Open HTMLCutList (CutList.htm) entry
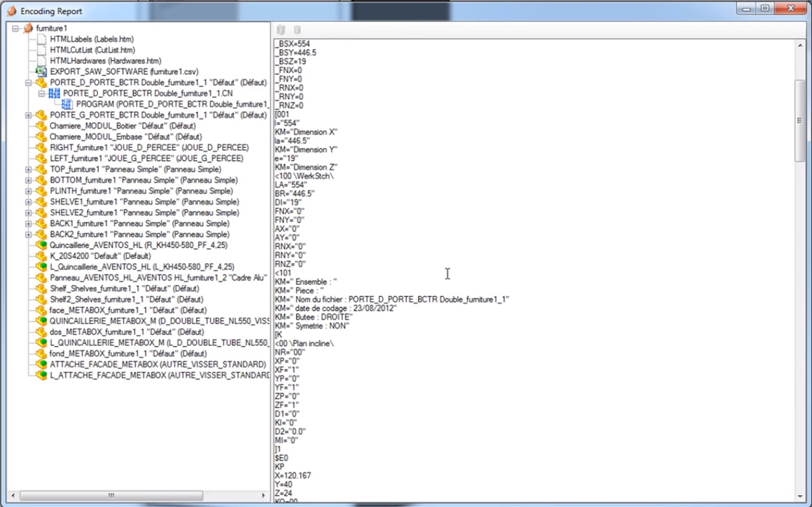Image resolution: width=812 pixels, height=507 pixels. (92, 50)
